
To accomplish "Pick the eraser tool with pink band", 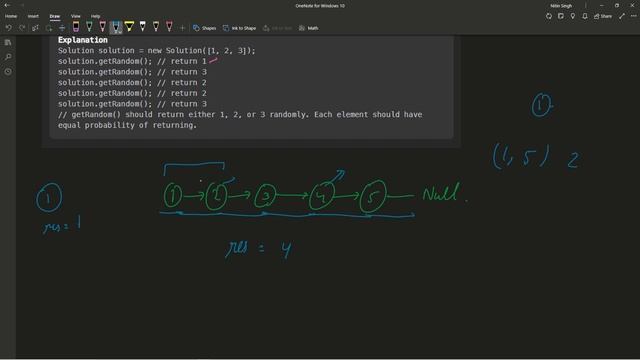I will point(76,27).
